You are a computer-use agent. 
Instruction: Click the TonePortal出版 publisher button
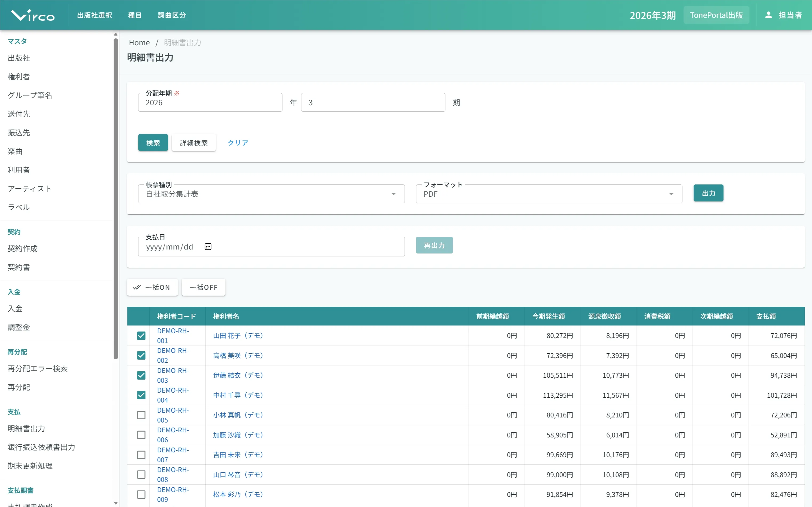coord(717,15)
